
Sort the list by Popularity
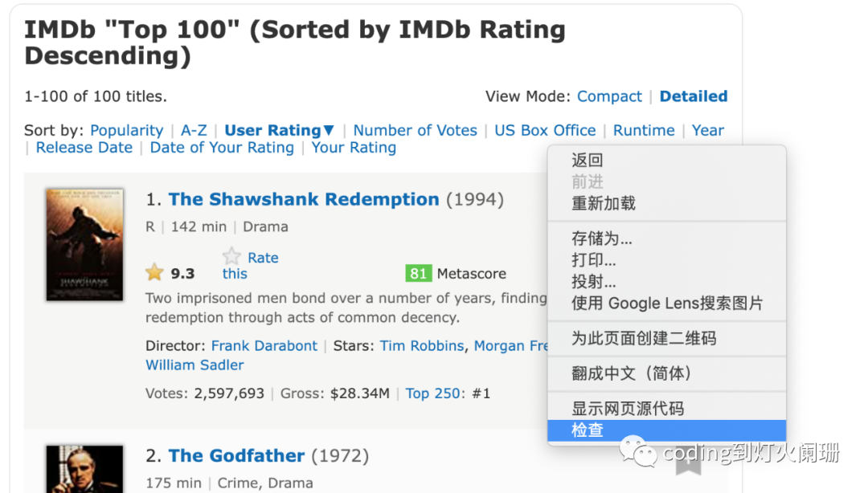click(127, 131)
